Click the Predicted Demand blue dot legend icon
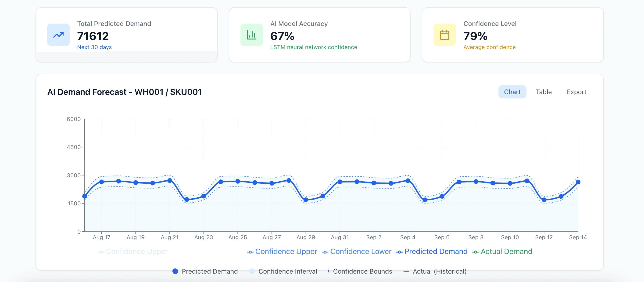 click(x=175, y=271)
